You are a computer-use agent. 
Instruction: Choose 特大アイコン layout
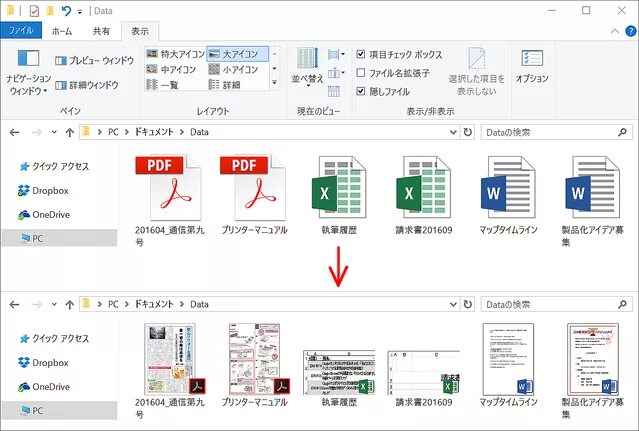tap(175, 54)
